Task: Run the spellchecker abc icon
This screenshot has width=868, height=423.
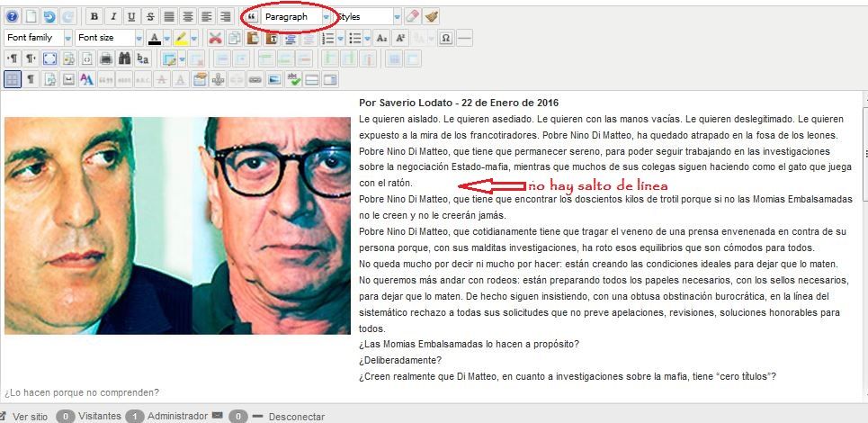Action: [x=293, y=80]
